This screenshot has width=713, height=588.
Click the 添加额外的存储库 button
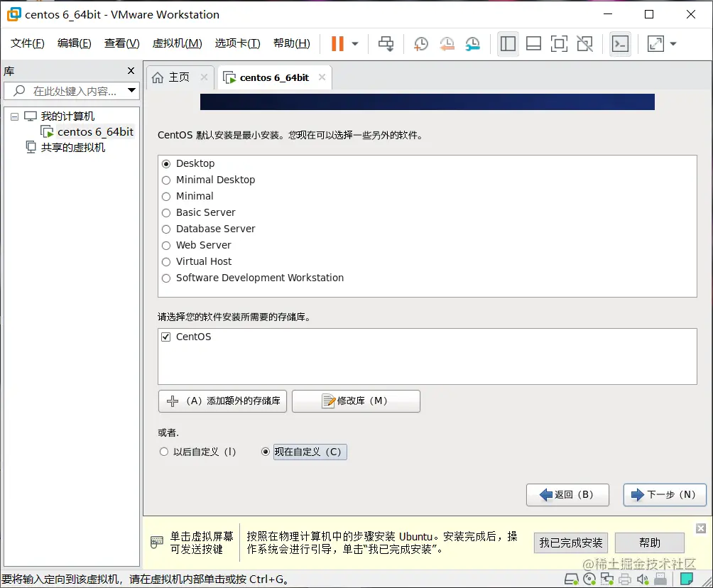tap(222, 401)
